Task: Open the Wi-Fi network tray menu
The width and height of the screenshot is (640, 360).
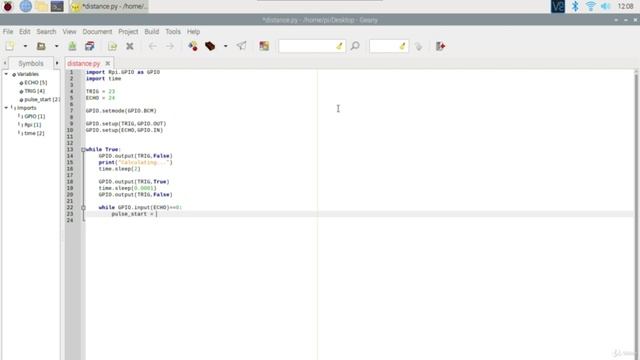Action: coord(590,6)
